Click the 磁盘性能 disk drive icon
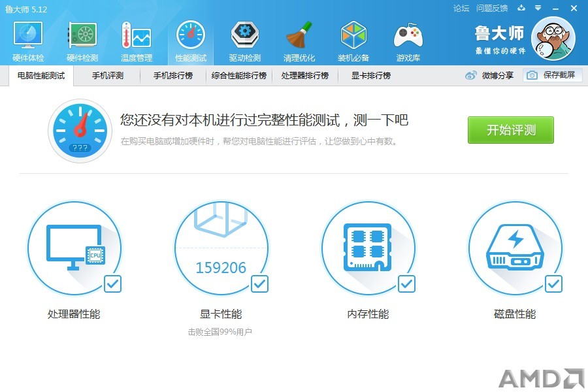The height and width of the screenshot is (392, 588). click(x=515, y=248)
